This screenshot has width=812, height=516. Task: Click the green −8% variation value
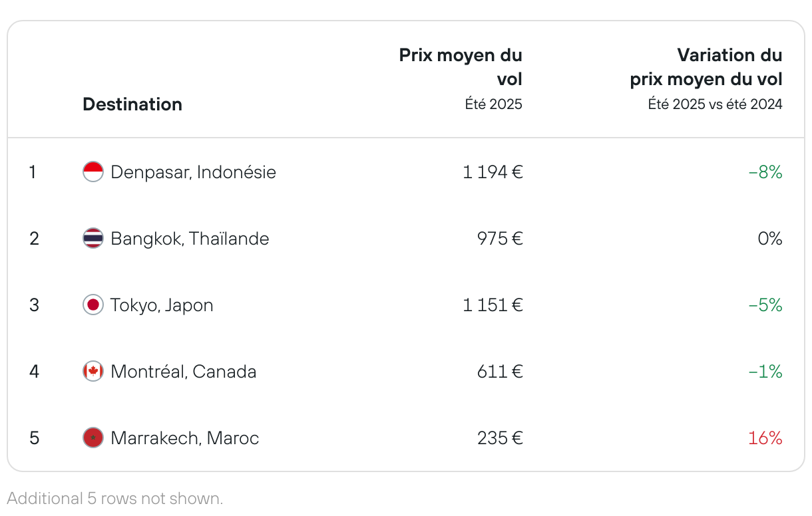point(765,172)
